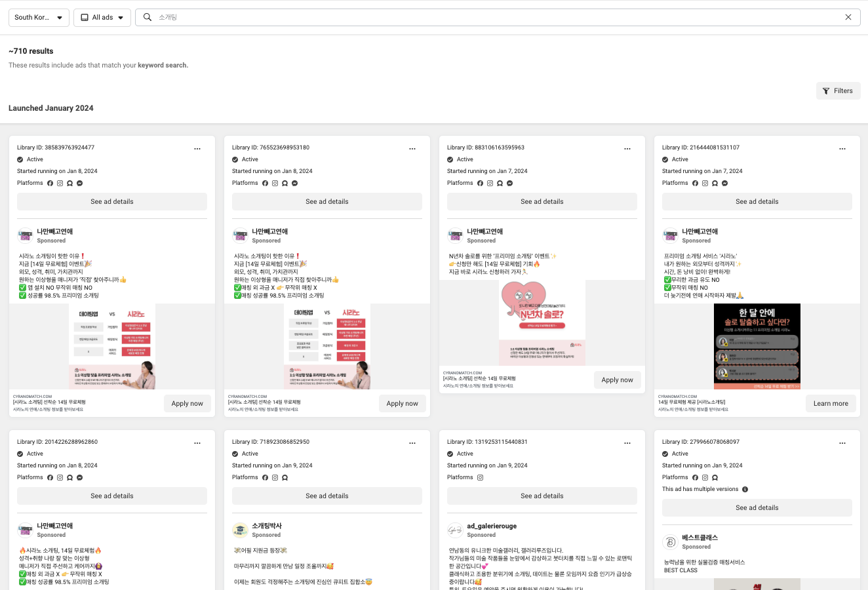
Task: See ad details for ad 765523698953180
Action: pos(327,202)
